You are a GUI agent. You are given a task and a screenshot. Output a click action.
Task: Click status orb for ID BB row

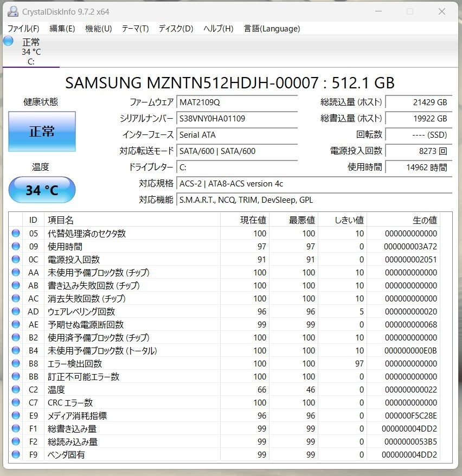16,376
